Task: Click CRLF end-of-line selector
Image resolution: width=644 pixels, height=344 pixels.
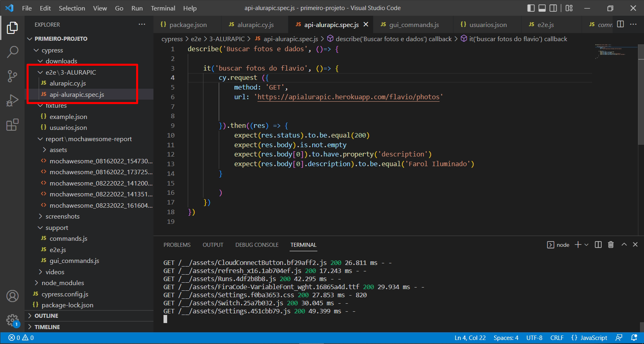Action: point(557,338)
